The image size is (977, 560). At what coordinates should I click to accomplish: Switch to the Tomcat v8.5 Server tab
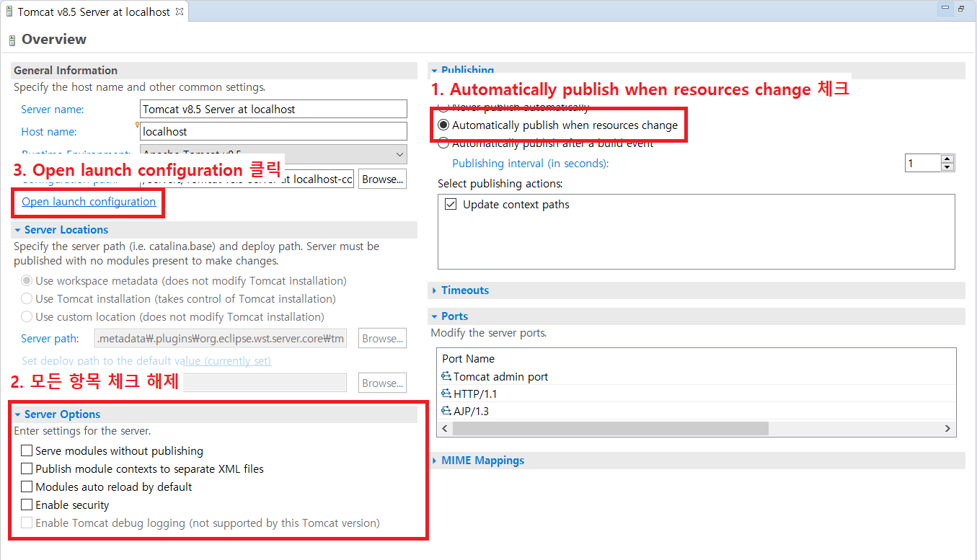click(x=94, y=12)
